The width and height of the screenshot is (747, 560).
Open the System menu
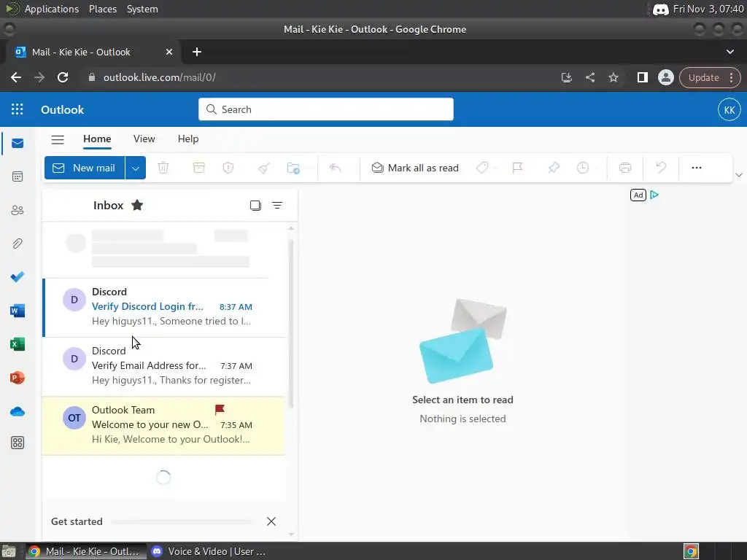142,9
